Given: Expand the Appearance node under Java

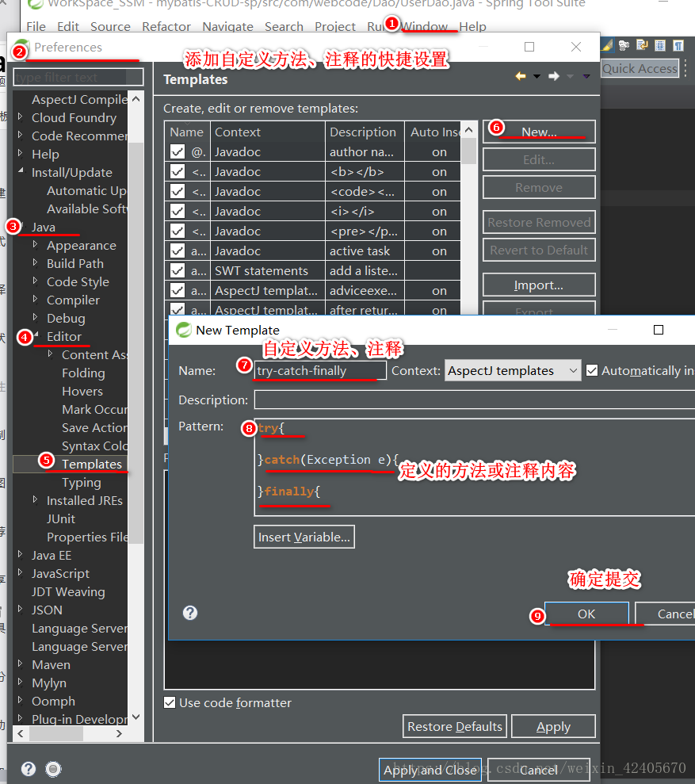Looking at the screenshot, I should tap(36, 244).
